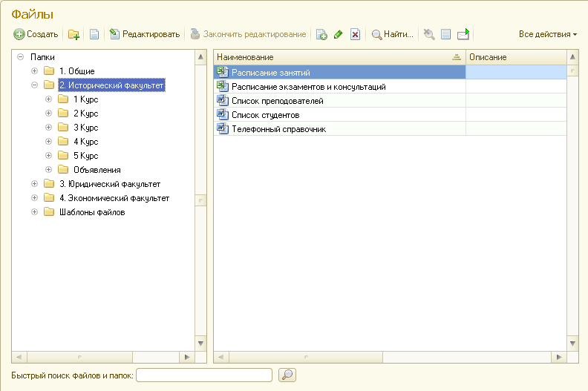Select the Телефонный справочник file
The width and height of the screenshot is (588, 391).
click(390, 128)
